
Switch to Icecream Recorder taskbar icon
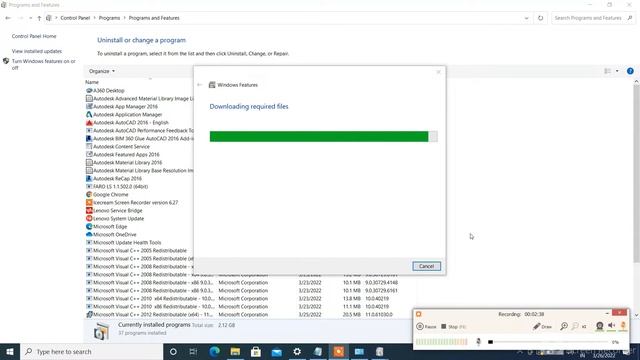coord(338,351)
